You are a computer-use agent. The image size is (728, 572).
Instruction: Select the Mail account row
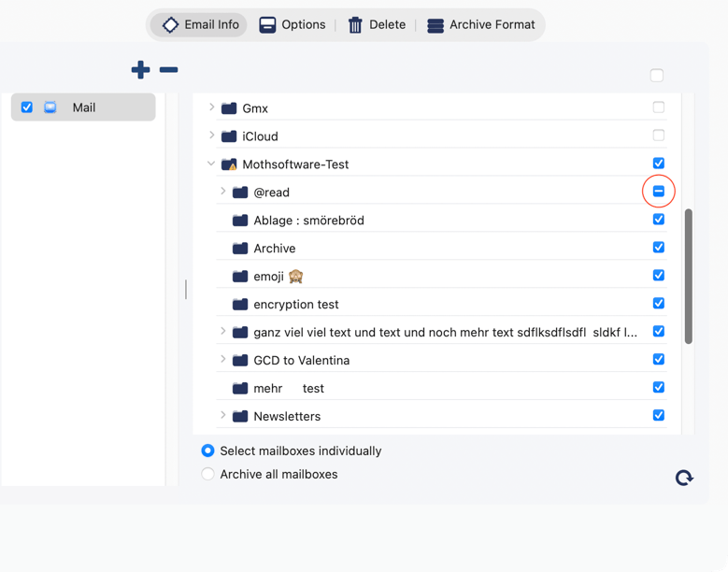83,107
